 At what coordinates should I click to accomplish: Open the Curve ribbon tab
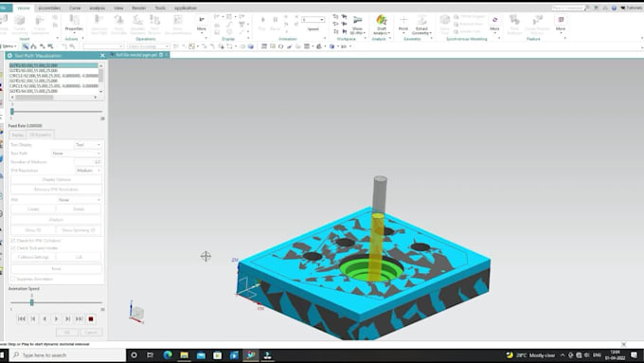pos(75,8)
